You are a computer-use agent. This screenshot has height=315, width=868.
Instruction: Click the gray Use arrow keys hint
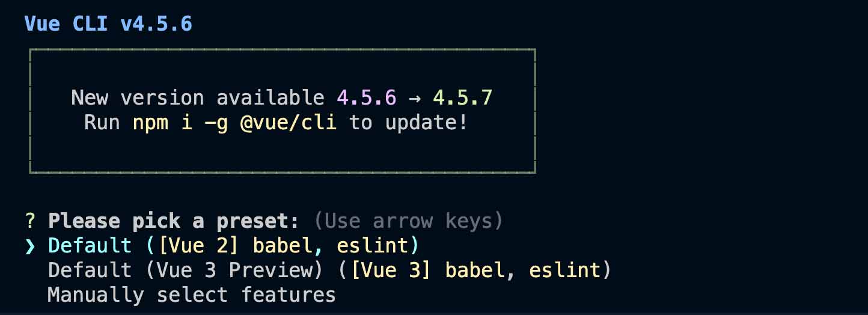(x=408, y=221)
